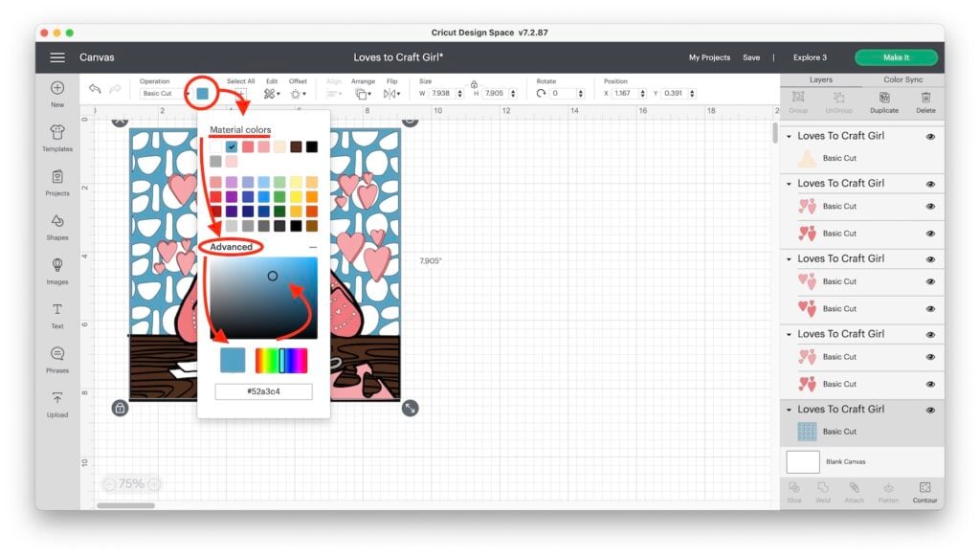Hide the third Loves To Craft Girl group
Image resolution: width=980 pixels, height=557 pixels.
(x=930, y=259)
